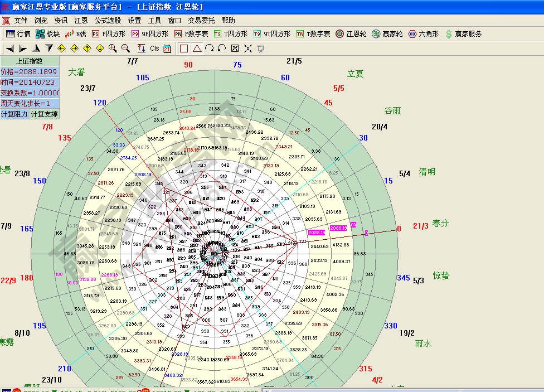This screenshot has height=392, width=544.
Task: Open the 板块 sector view
Action: tap(47, 34)
